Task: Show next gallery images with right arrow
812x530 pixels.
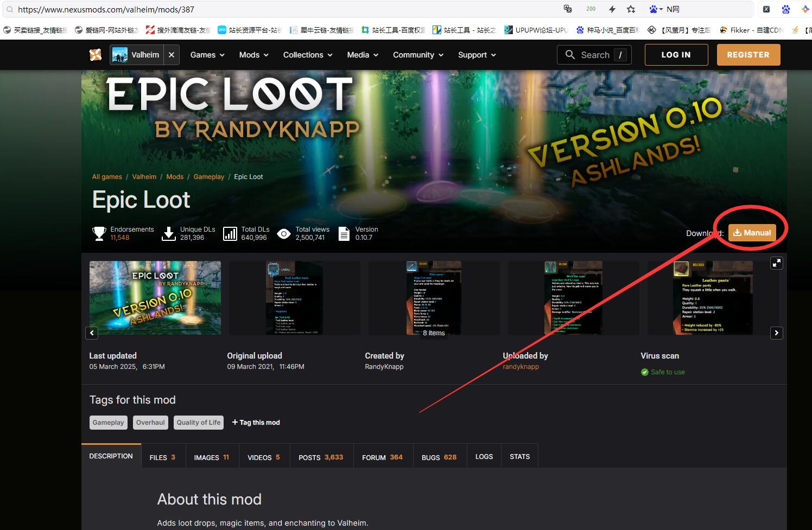Action: point(777,333)
